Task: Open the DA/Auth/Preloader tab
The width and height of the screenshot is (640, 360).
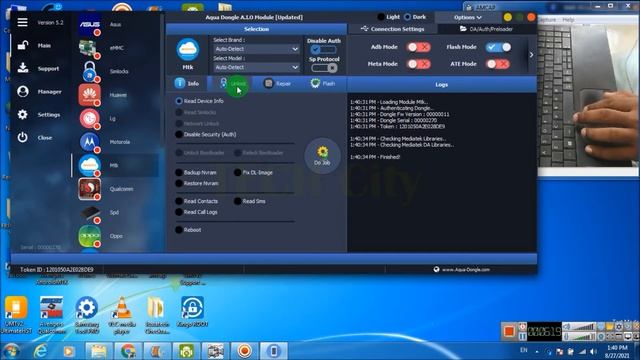Action: tap(487, 29)
